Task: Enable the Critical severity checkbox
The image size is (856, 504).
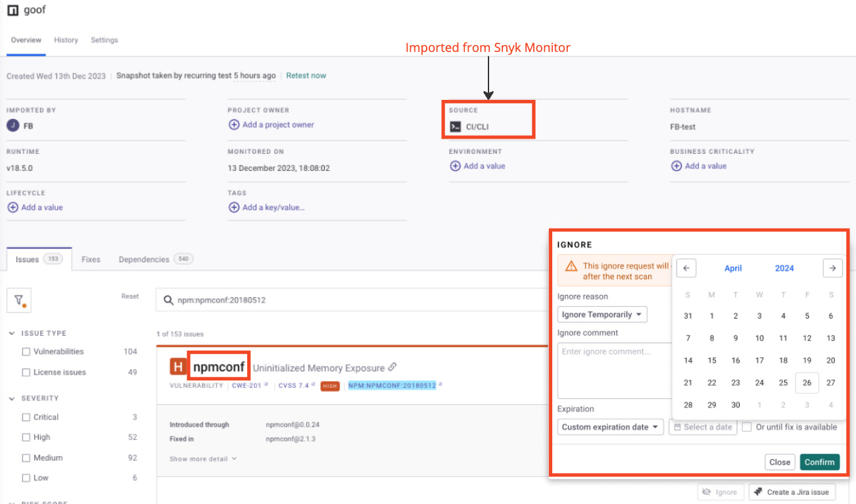Action: (26, 417)
